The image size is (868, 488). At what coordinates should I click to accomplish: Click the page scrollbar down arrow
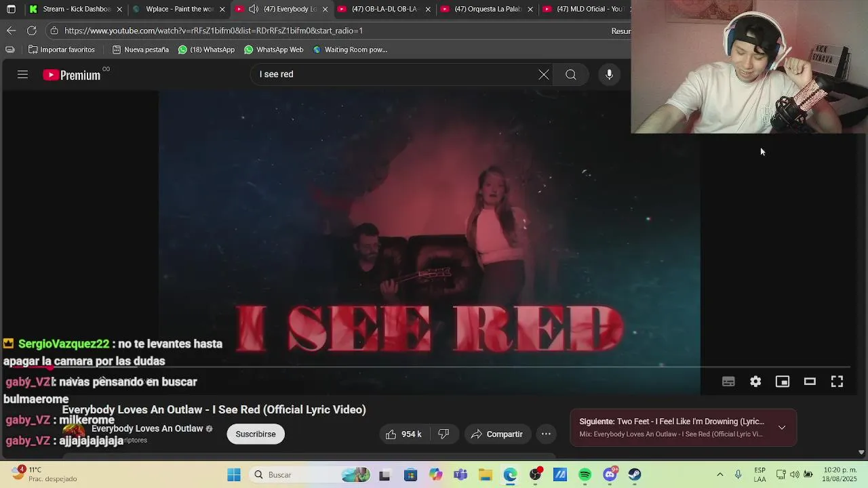pos(861,452)
